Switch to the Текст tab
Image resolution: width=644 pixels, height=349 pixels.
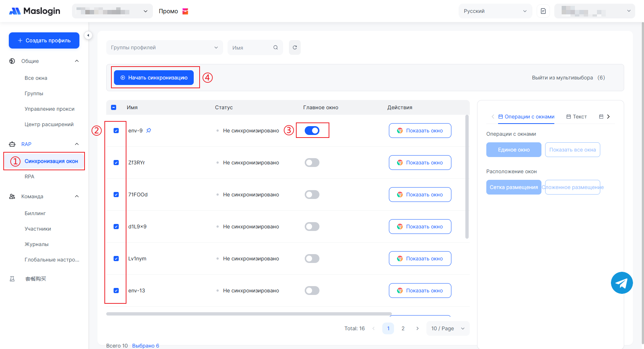tap(576, 117)
